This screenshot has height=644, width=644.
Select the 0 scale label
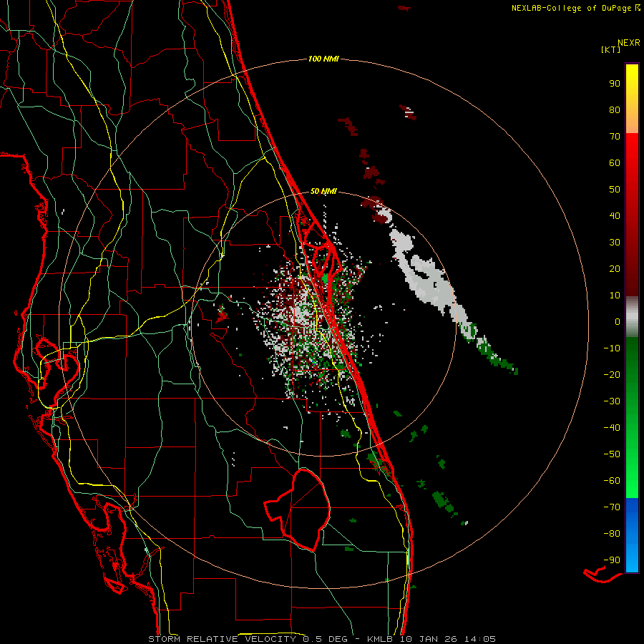tap(618, 321)
